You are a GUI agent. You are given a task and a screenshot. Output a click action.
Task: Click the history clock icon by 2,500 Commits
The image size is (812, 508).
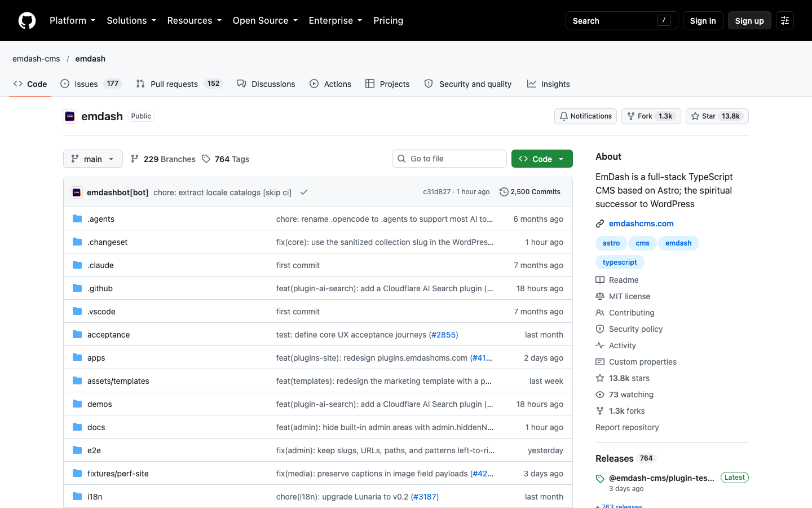504,192
